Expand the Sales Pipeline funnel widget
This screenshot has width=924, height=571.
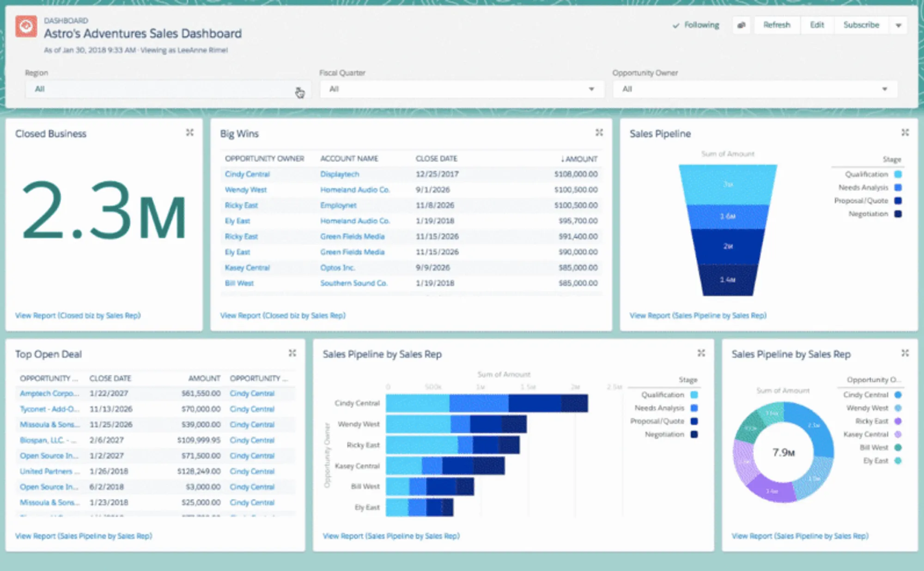point(905,133)
